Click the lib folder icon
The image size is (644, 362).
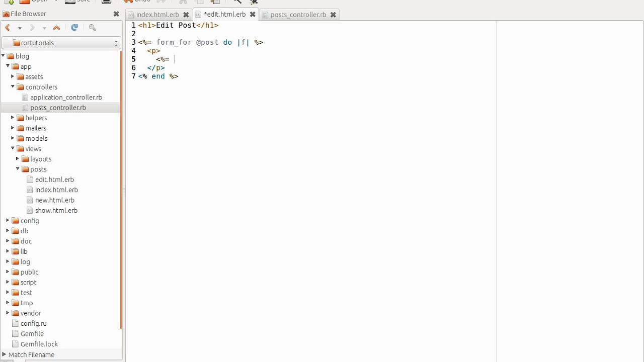16,251
